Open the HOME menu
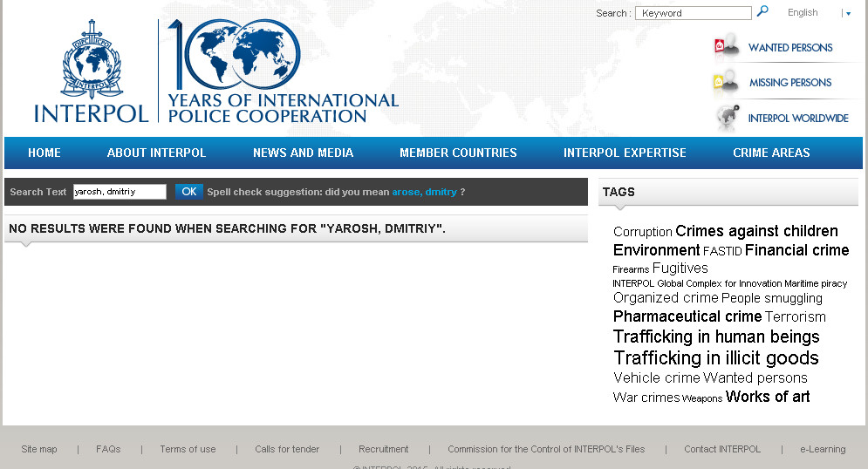This screenshot has height=469, width=868. [44, 153]
